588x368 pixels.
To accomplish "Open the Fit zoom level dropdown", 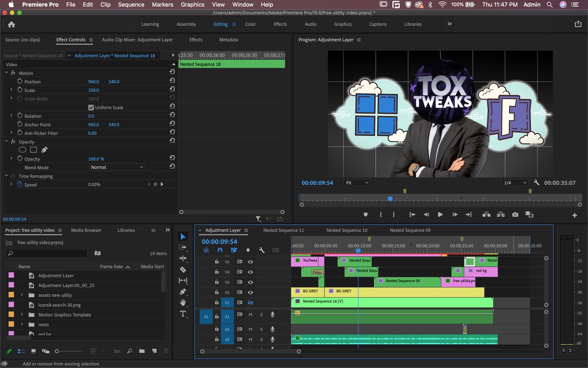I will 356,183.
